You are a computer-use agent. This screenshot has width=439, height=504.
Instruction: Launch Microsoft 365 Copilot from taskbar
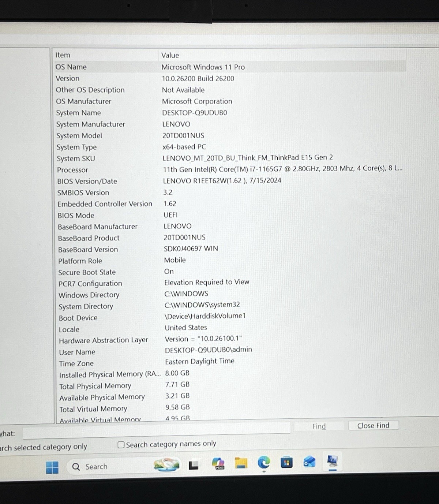(x=218, y=464)
